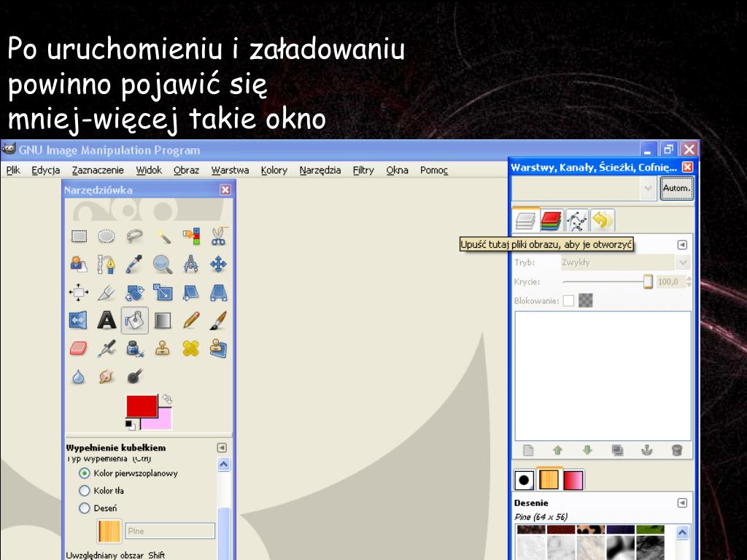This screenshot has height=560, width=747.
Task: Open the image selection dropdown
Action: tap(648, 189)
